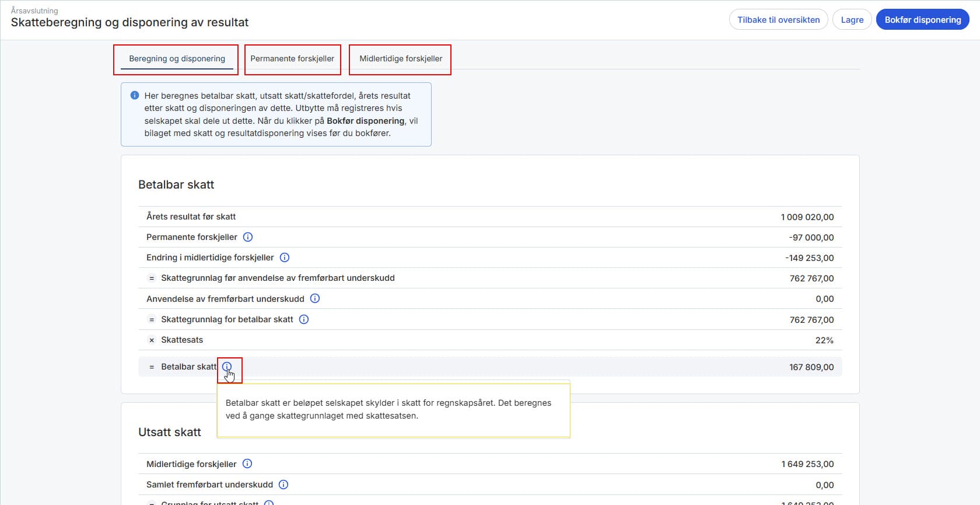
Task: Click the Lagre button
Action: tap(852, 20)
